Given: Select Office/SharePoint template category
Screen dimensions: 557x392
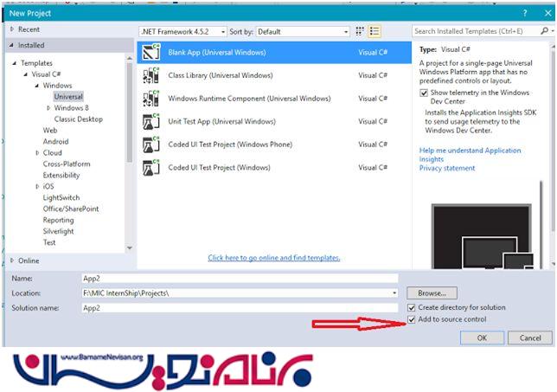Looking at the screenshot, I should point(71,209).
